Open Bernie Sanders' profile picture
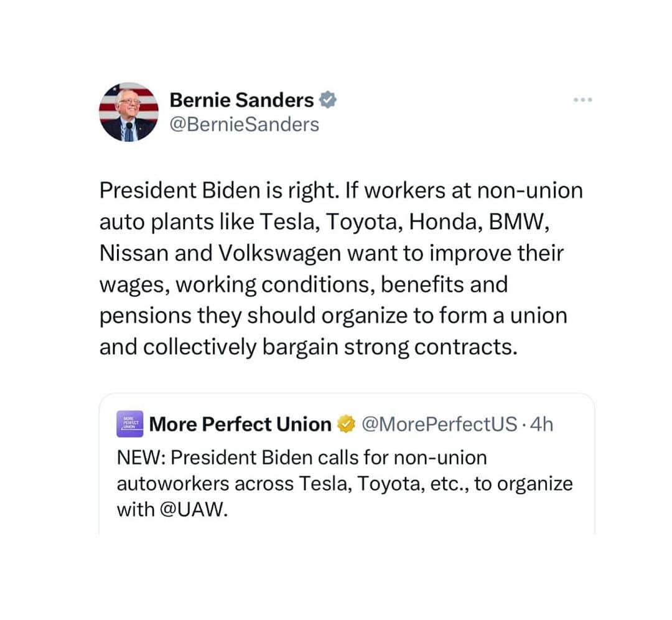The width and height of the screenshot is (672, 620). coord(129,112)
